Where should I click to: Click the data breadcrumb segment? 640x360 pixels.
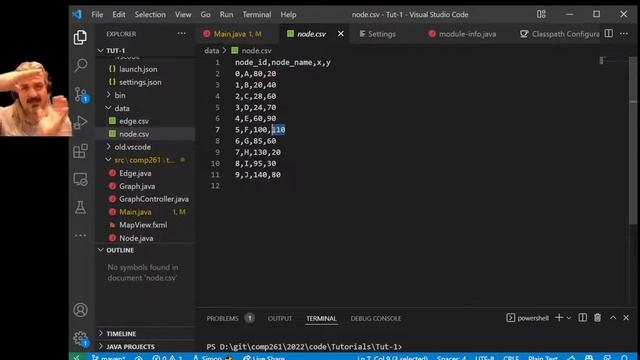[x=211, y=51]
